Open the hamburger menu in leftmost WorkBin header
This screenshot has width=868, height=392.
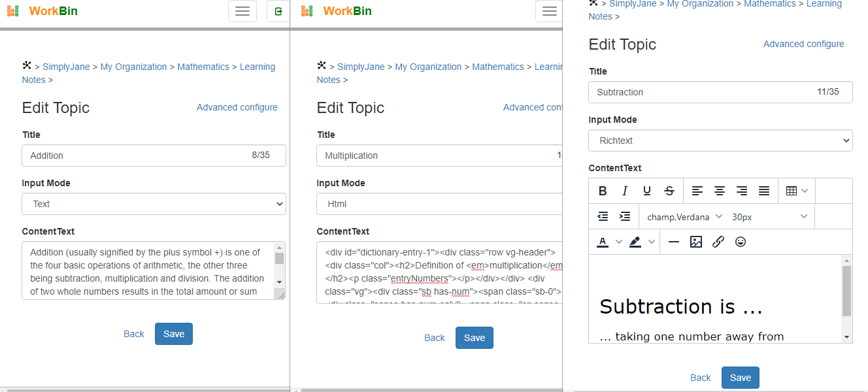[x=242, y=11]
